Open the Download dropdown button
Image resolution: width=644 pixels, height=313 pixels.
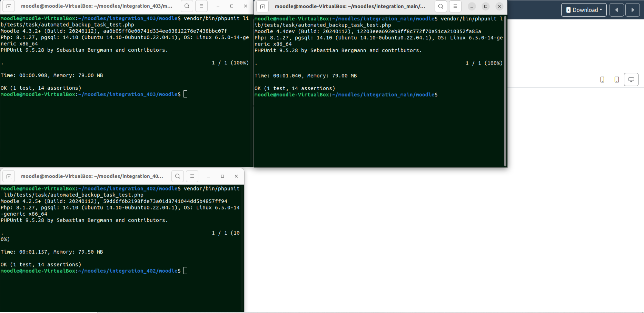click(x=584, y=10)
